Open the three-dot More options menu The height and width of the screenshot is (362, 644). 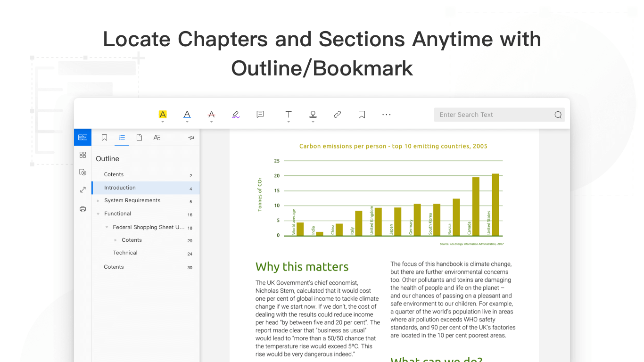coord(387,115)
